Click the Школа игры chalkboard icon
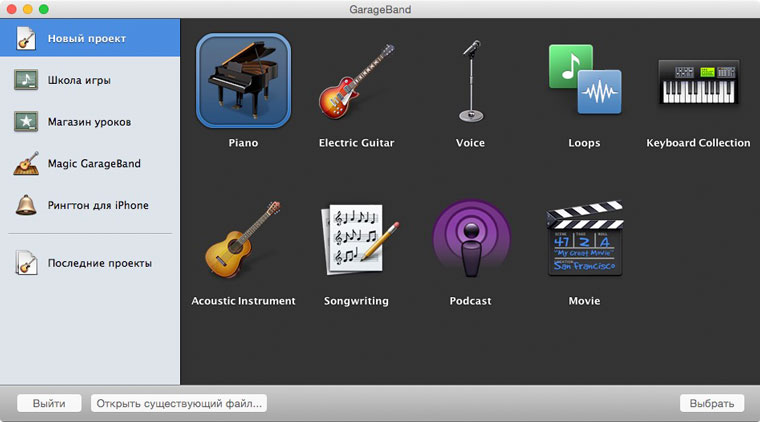 (26, 80)
